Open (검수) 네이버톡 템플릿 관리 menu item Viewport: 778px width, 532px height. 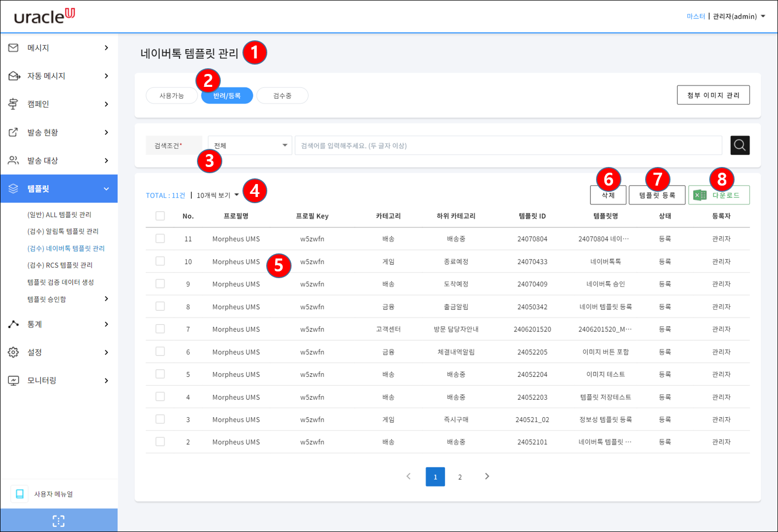[x=66, y=248]
